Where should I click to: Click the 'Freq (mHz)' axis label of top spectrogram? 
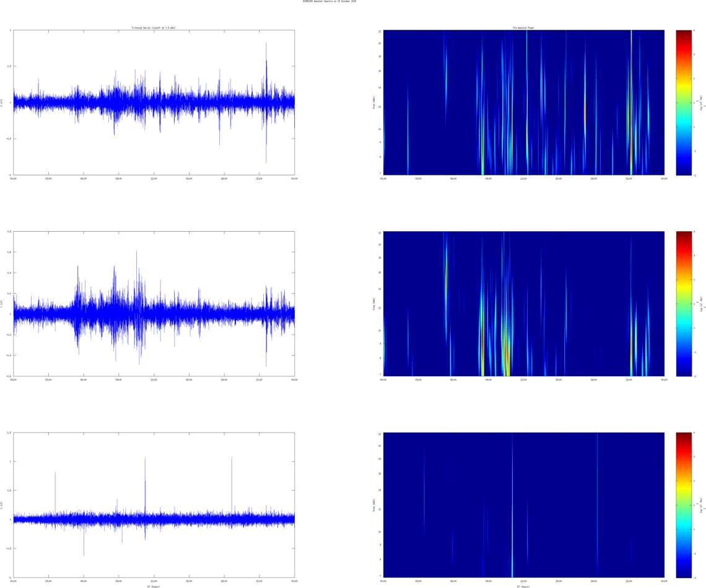coord(373,103)
